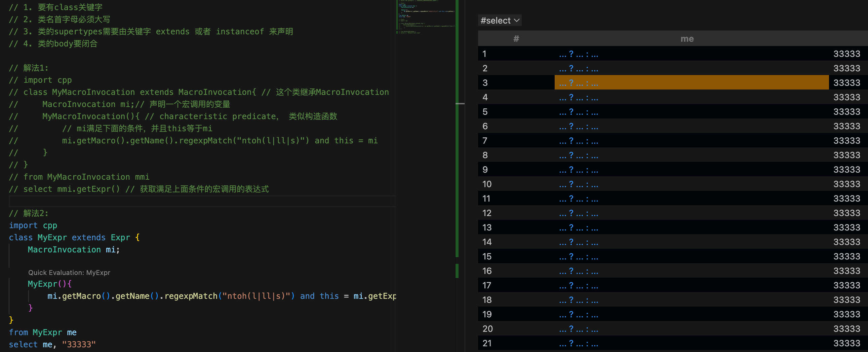Open result link in row 2

(578, 68)
